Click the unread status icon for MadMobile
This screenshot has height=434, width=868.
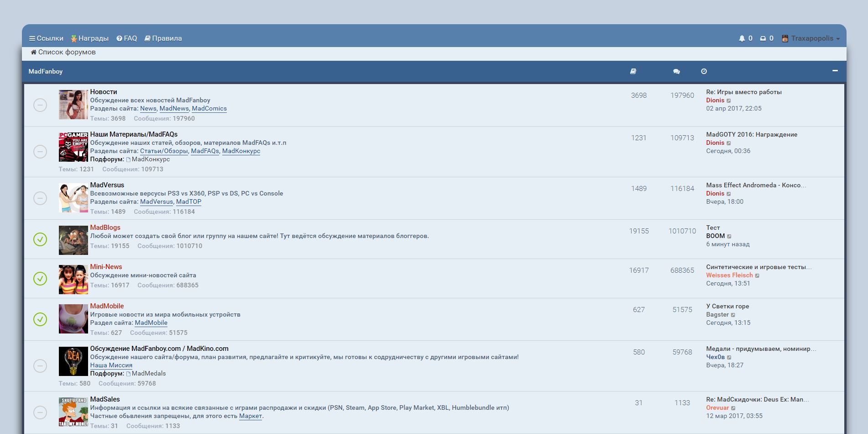[x=40, y=319]
